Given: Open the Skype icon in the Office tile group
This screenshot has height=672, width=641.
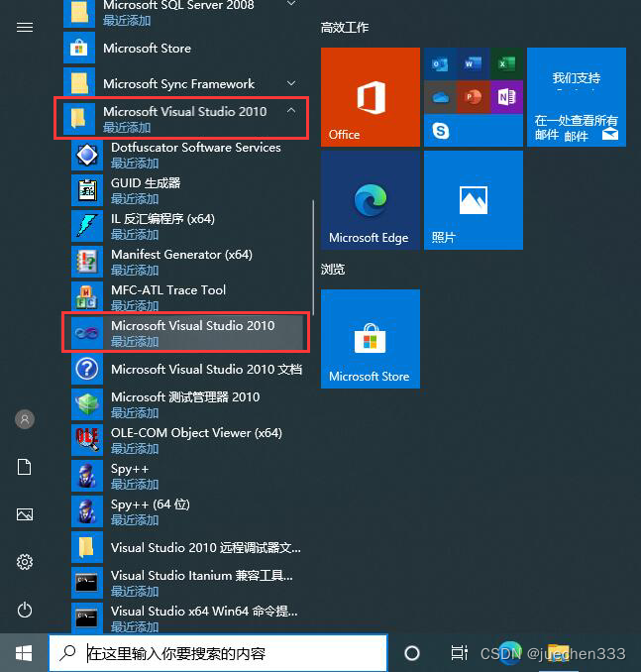Looking at the screenshot, I should coord(441,130).
